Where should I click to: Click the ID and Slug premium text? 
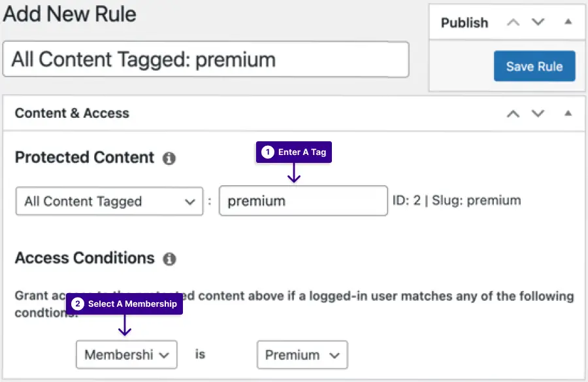pos(457,201)
